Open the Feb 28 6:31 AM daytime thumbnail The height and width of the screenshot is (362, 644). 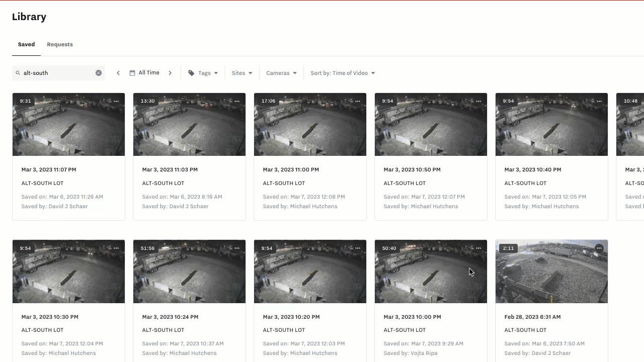[551, 271]
